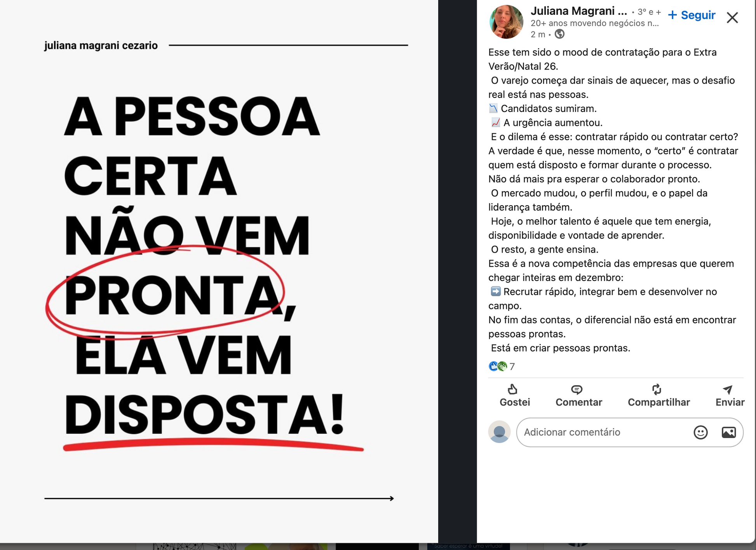Screen dimensions: 756x550
Task: Click your own avatar beside comment box
Action: coord(499,431)
